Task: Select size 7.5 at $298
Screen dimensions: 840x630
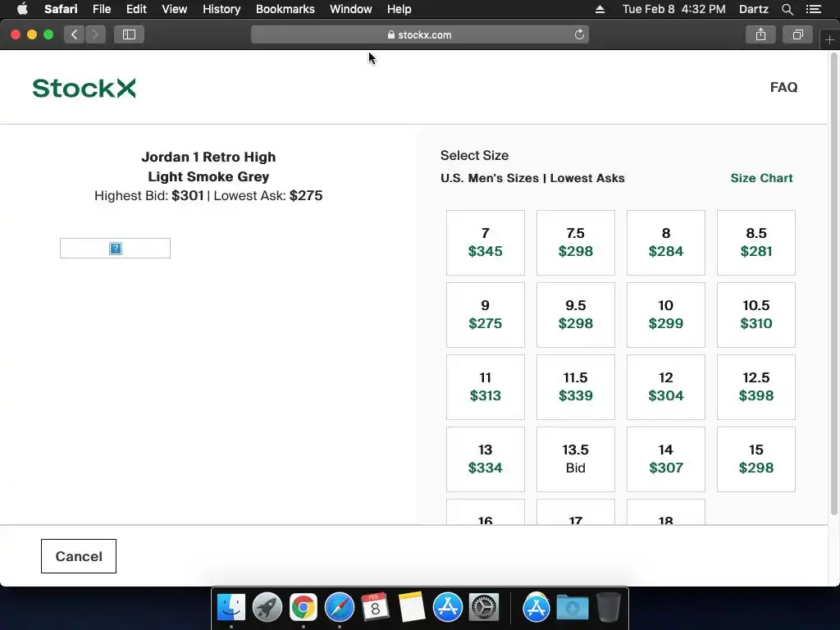Action: pyautogui.click(x=575, y=243)
